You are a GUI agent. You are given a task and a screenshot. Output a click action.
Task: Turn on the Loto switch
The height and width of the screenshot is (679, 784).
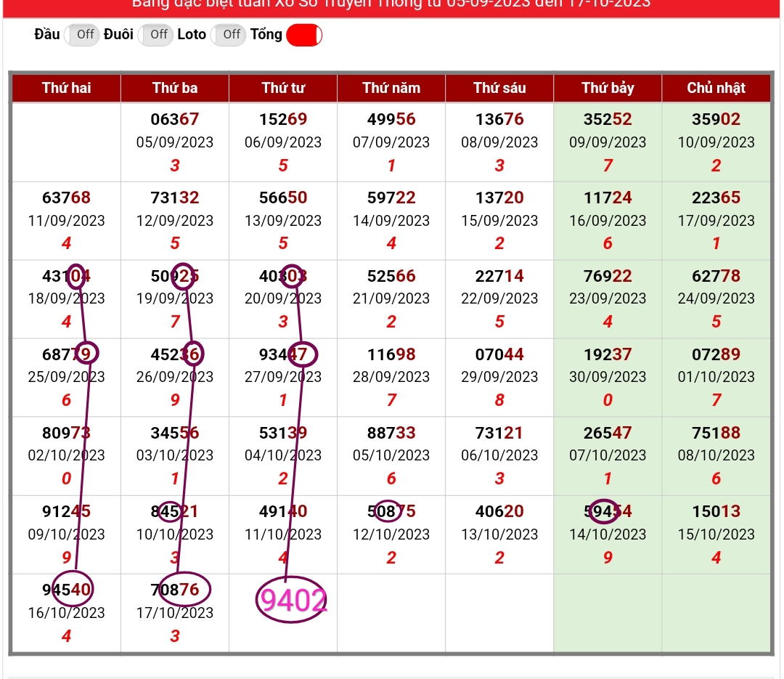[x=228, y=35]
